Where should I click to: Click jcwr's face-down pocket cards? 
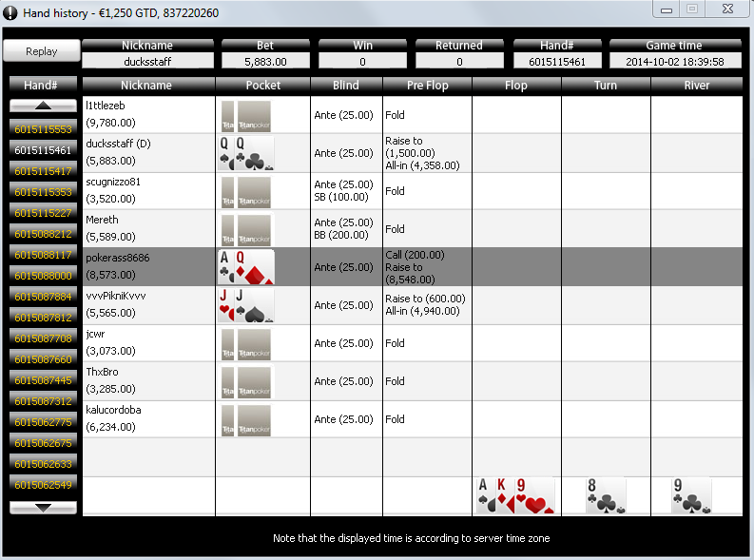tap(246, 343)
